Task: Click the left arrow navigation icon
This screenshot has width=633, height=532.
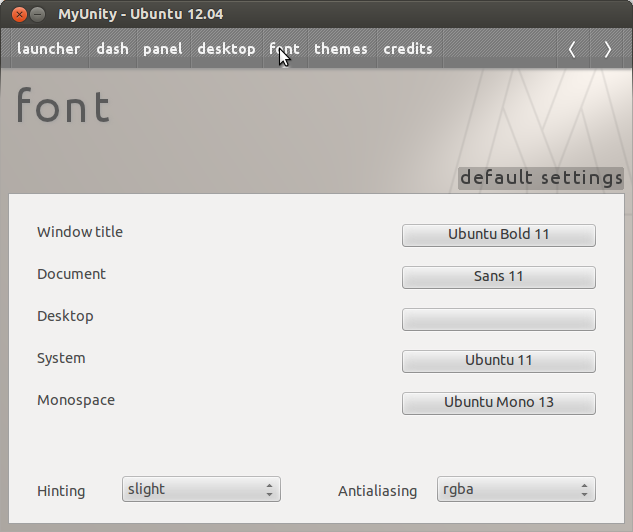Action: [x=572, y=49]
